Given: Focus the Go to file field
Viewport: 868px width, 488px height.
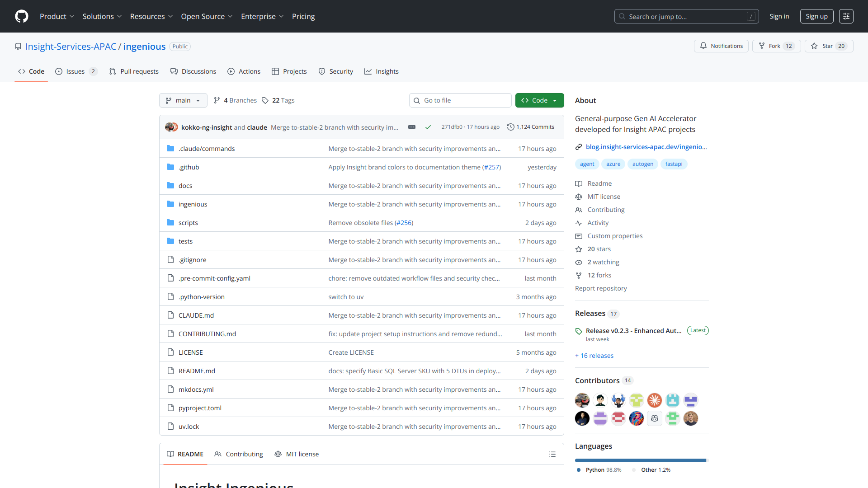Looking at the screenshot, I should coord(460,100).
